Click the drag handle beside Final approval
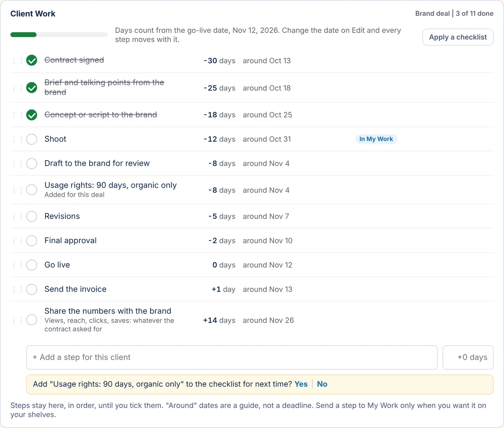The image size is (504, 428). coord(18,241)
